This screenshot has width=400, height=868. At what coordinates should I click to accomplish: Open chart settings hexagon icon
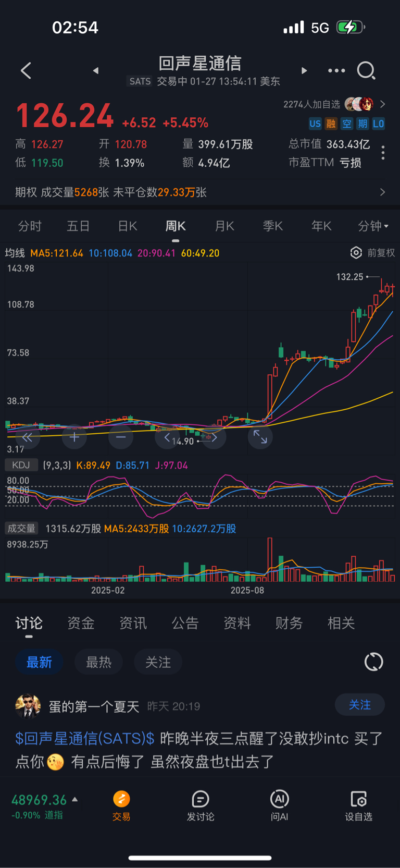click(356, 253)
